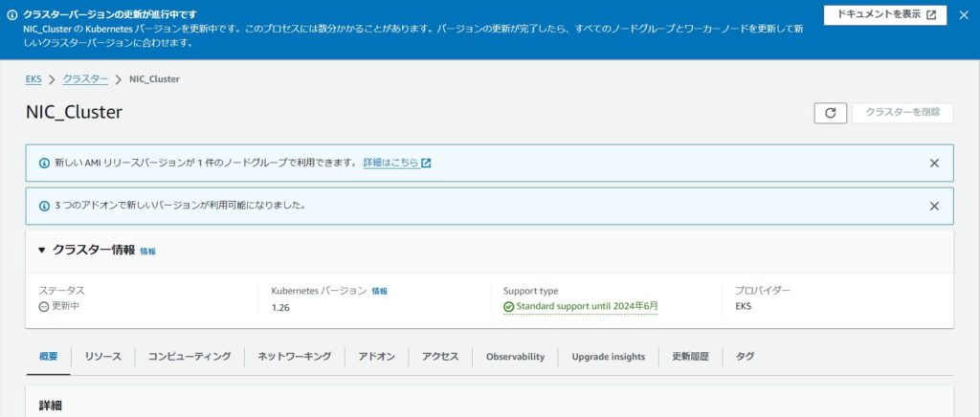980x417 pixels.
Task: Dismiss the blue update-in-progress banner
Action: coord(964,15)
